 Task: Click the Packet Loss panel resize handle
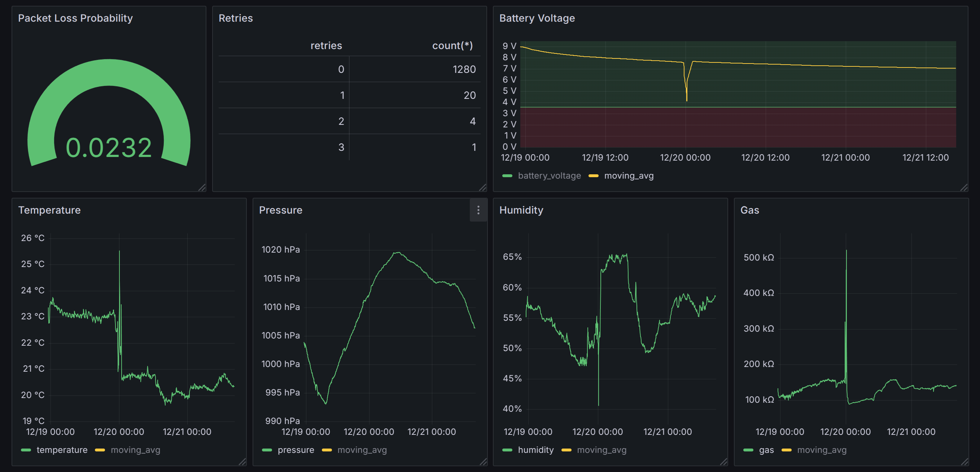(x=202, y=188)
